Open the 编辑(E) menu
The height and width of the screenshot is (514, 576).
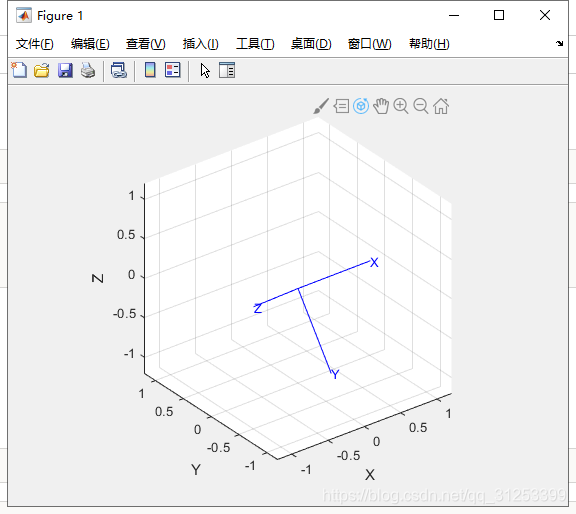point(90,44)
